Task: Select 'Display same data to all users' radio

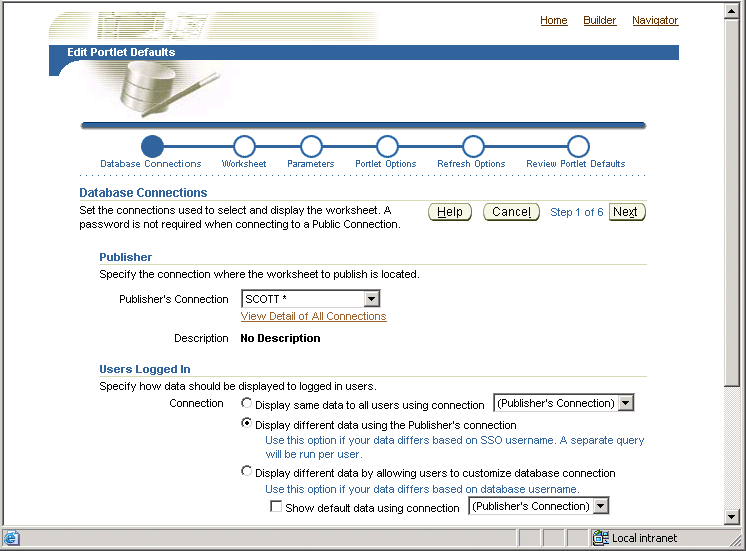Action: tap(246, 403)
